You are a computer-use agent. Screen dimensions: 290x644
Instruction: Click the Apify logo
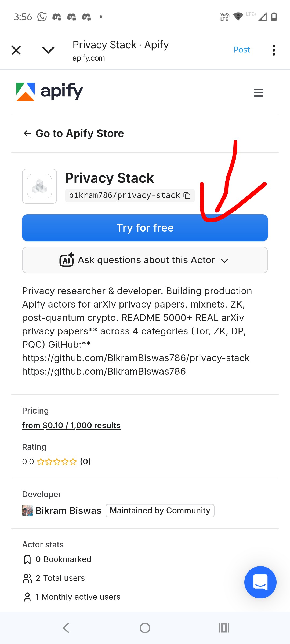pyautogui.click(x=50, y=92)
